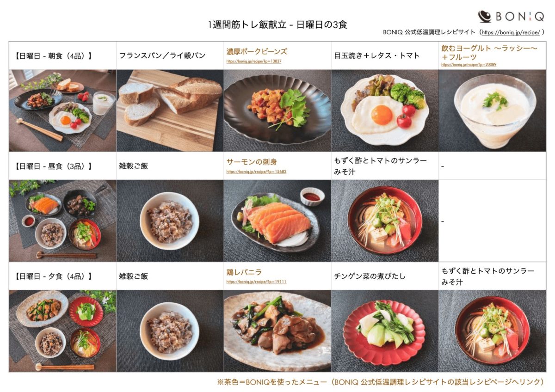Select the bok choy red plate photo

tap(384, 331)
